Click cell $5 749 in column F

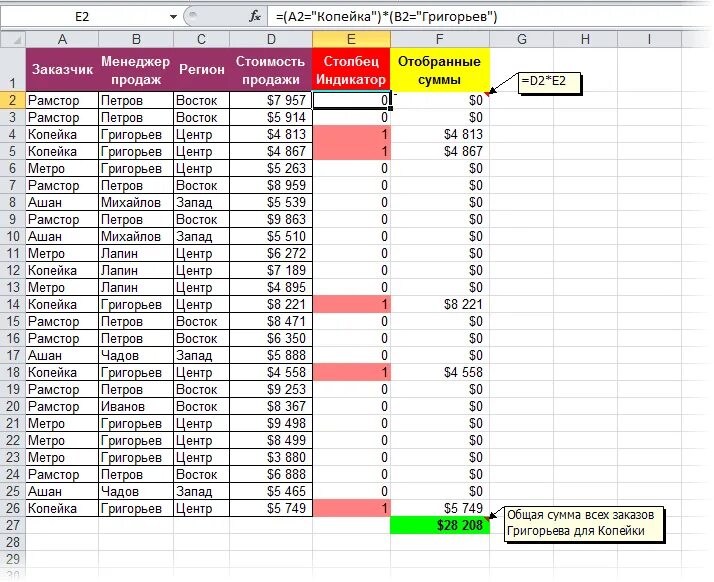tap(439, 508)
